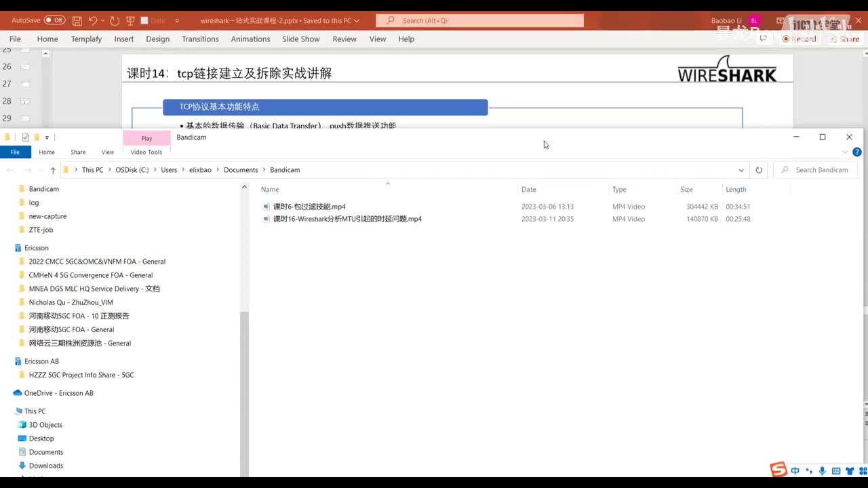The width and height of the screenshot is (868, 488).
Task: Open the Video Tools ribbon tab
Action: (x=146, y=152)
